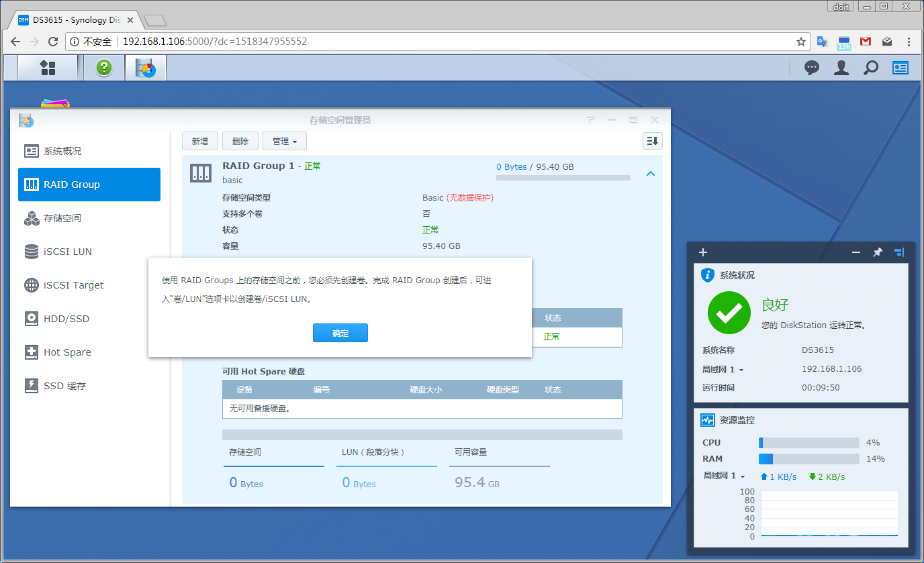
Task: Collapse the RAID Group 1 details chevron
Action: (x=650, y=174)
